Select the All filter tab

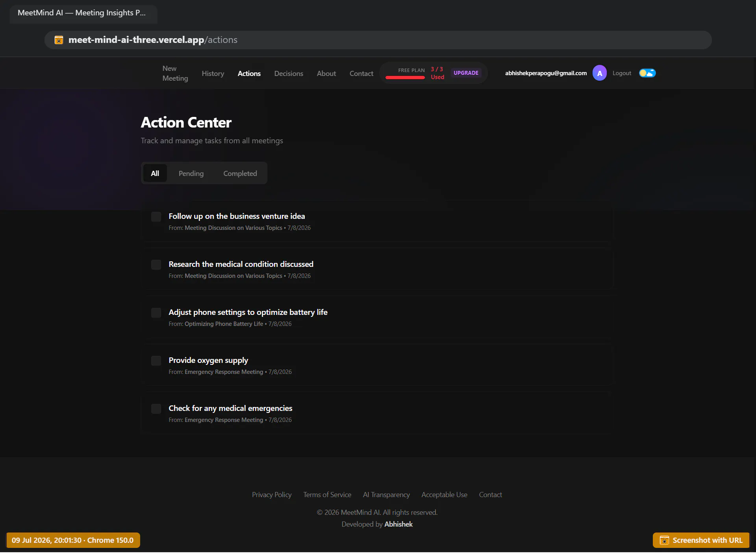click(x=155, y=173)
